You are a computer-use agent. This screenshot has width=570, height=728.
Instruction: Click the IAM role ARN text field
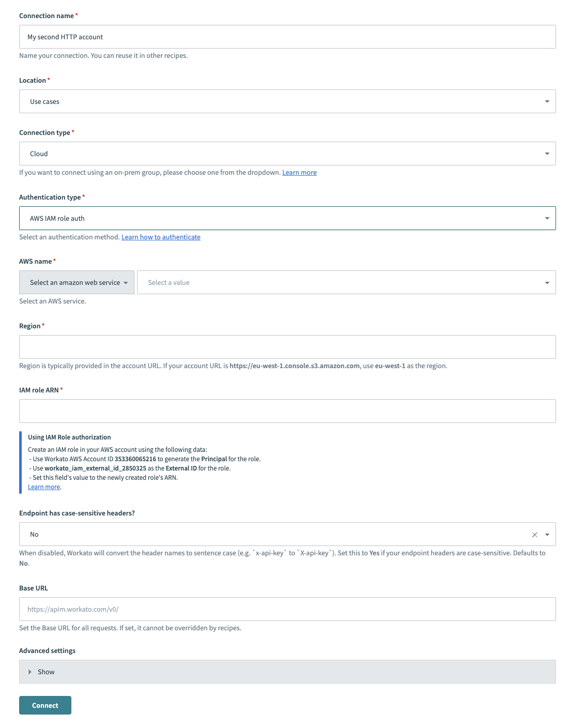pyautogui.click(x=287, y=411)
